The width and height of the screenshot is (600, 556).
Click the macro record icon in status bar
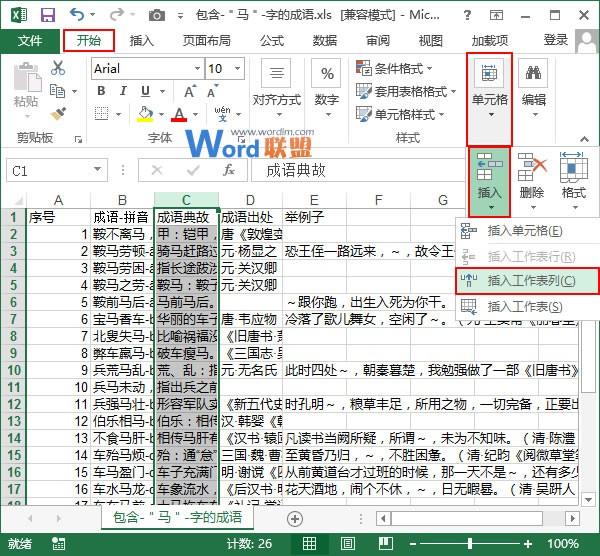pos(59,543)
